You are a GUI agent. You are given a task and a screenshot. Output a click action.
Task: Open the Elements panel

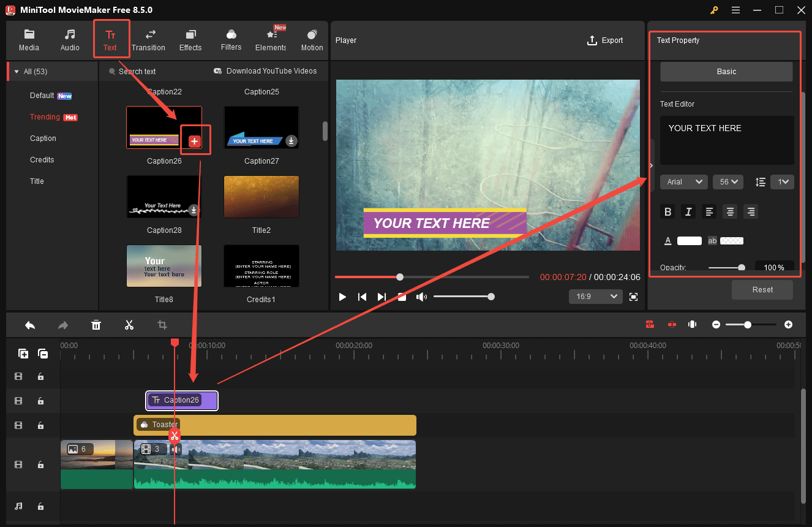click(x=270, y=39)
